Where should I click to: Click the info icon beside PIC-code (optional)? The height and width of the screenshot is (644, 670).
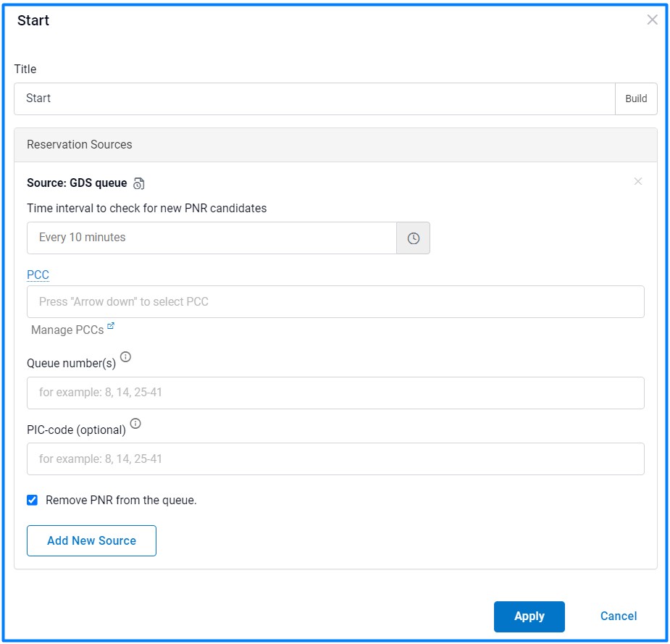[135, 424]
